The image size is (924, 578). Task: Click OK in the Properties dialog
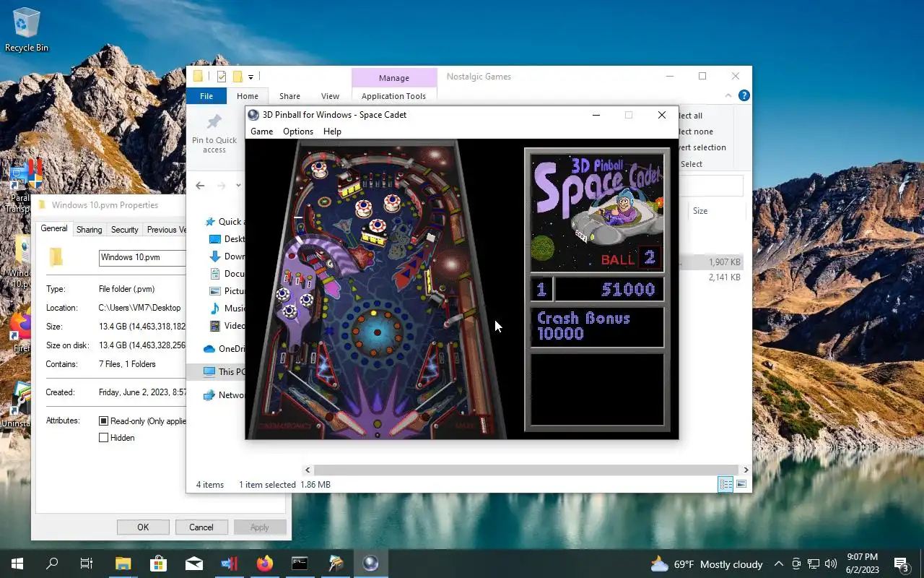(143, 527)
